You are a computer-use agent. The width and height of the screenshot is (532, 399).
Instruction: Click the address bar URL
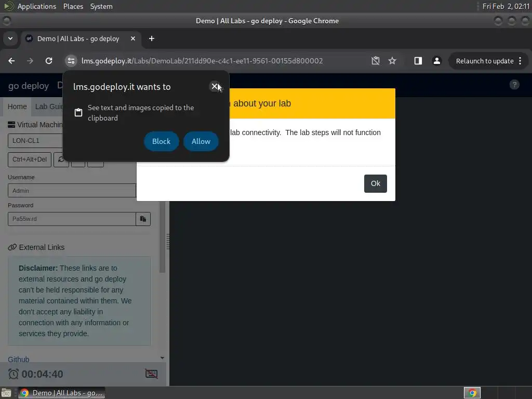[202, 61]
